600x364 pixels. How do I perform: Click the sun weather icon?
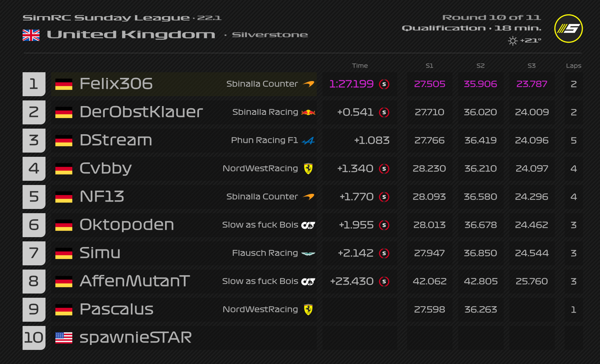point(513,41)
